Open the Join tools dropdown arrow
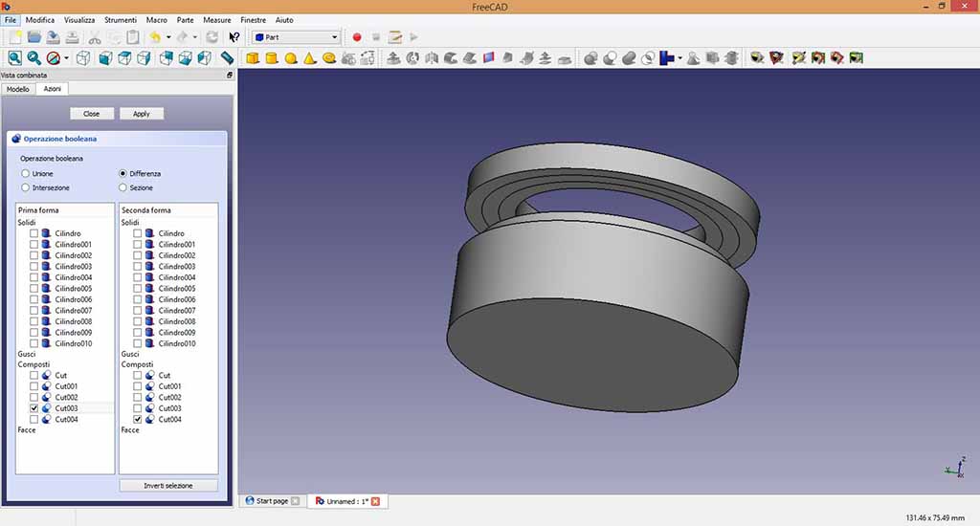The image size is (980, 526). pos(680,58)
